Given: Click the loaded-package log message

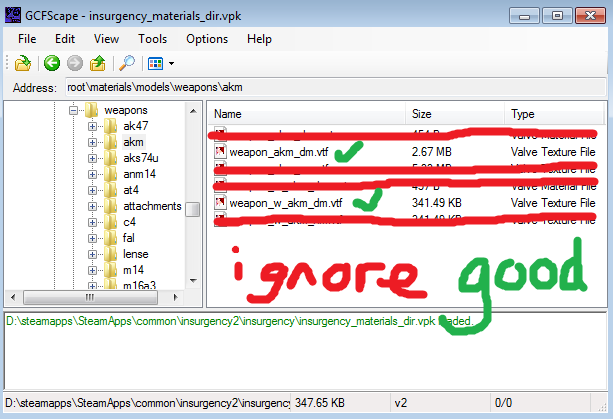Looking at the screenshot, I should pos(239,321).
